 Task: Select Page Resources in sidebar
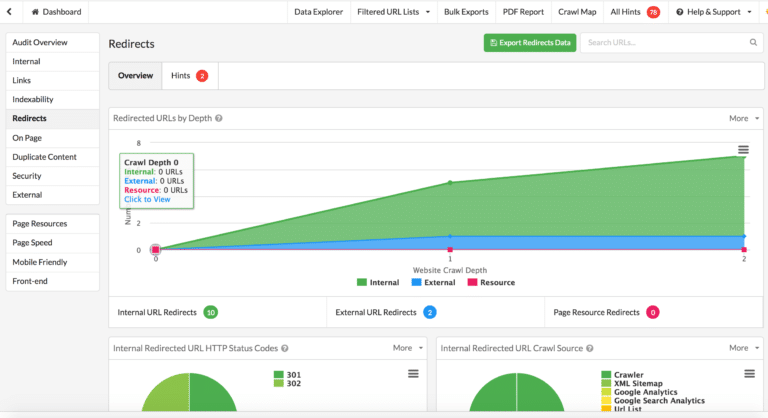click(52, 223)
